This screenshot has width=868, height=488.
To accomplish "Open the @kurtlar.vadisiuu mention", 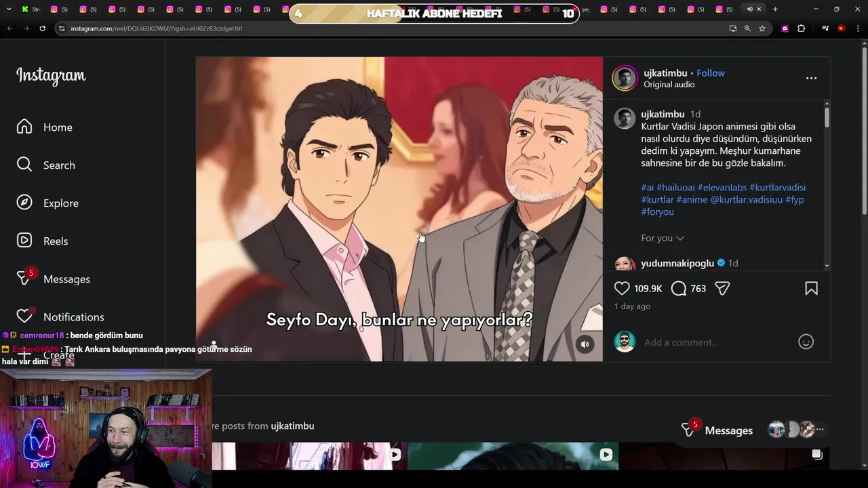I will pyautogui.click(x=747, y=200).
